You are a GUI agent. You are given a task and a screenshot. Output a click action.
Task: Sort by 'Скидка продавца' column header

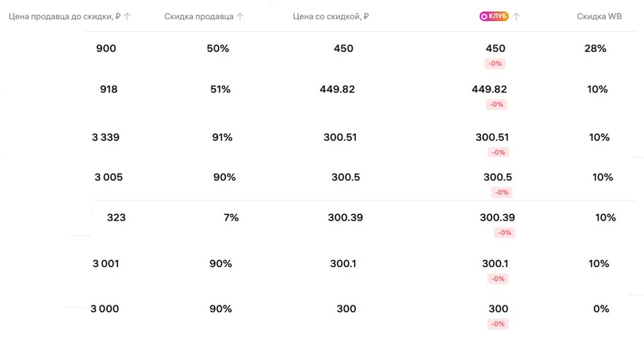tap(199, 17)
